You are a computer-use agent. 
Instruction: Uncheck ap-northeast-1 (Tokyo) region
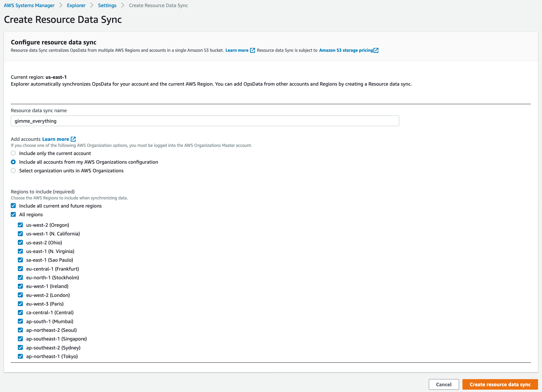tap(20, 356)
